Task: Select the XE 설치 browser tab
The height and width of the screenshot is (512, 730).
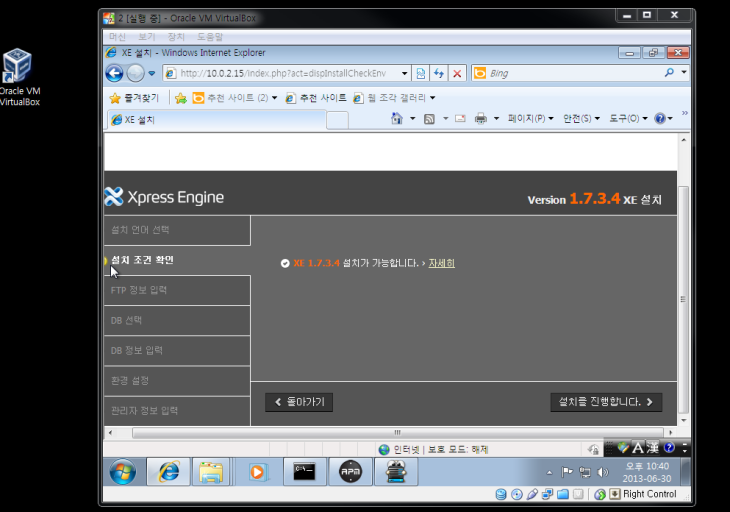Action: [x=216, y=120]
